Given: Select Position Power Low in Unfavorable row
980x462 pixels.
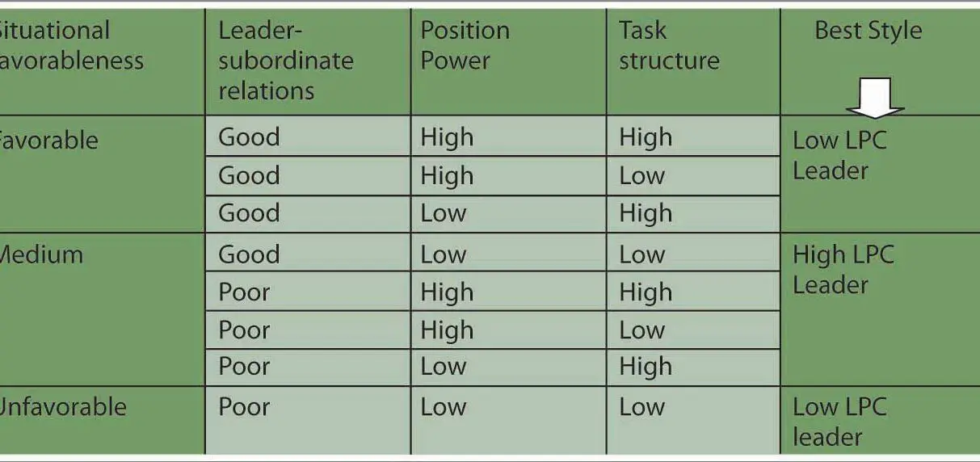Looking at the screenshot, I should click(x=508, y=420).
